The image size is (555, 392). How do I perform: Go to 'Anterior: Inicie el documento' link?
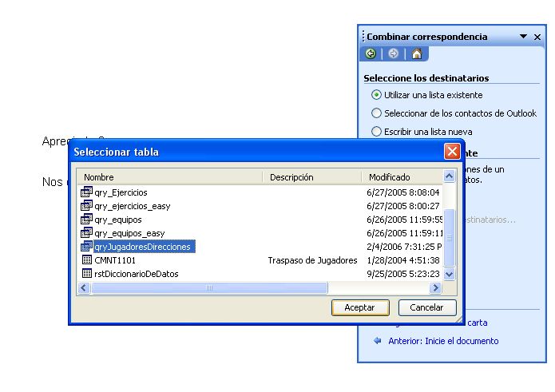pyautogui.click(x=442, y=341)
